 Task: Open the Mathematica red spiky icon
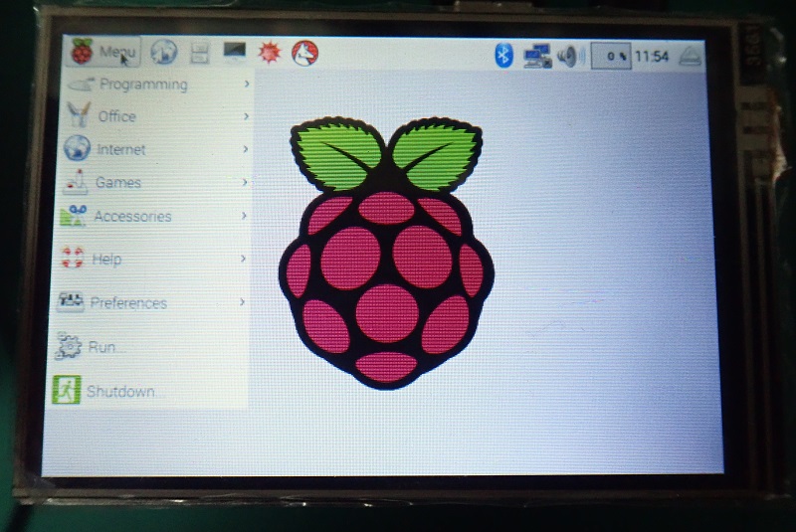click(x=269, y=52)
